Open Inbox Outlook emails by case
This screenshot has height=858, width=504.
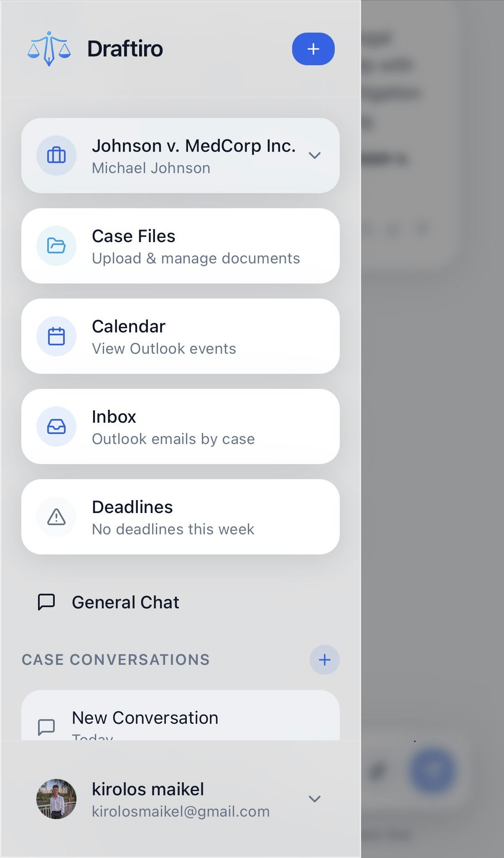coord(181,426)
